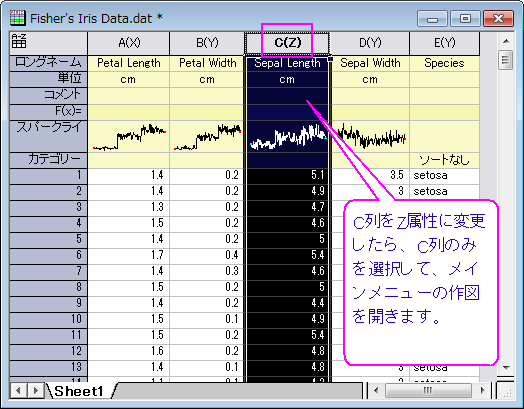This screenshot has height=409, width=524.
Task: Click the 'Sepal Width' long name cell
Action: point(370,63)
